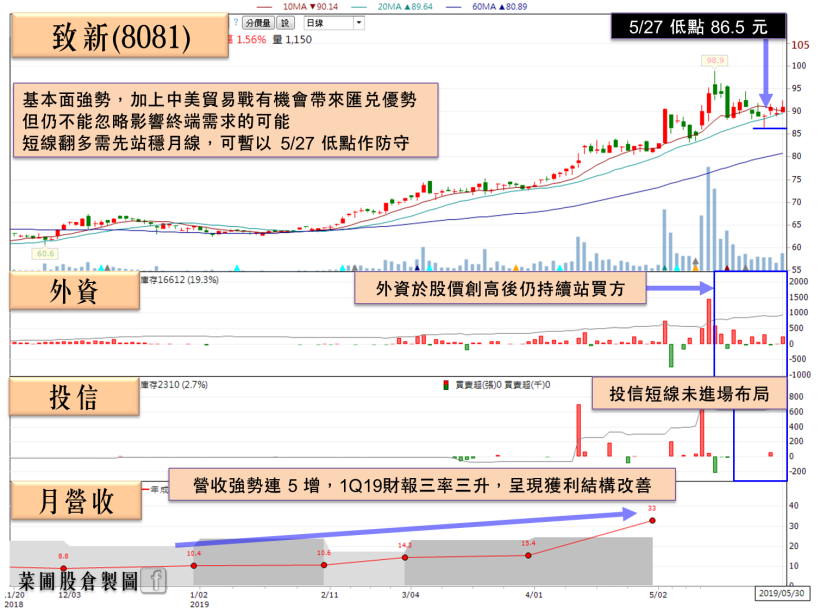The width and height of the screenshot is (820, 610).
Task: Click the 5/02 date axis label
Action: [658, 595]
